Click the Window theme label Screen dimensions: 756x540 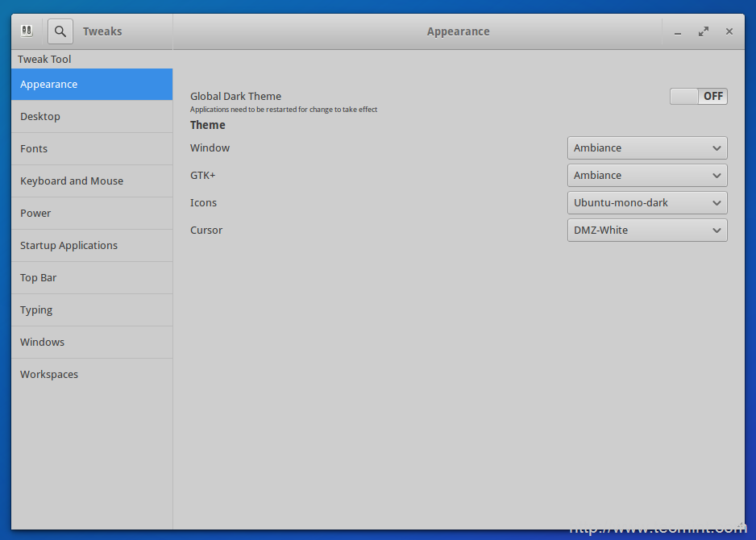[x=210, y=148]
